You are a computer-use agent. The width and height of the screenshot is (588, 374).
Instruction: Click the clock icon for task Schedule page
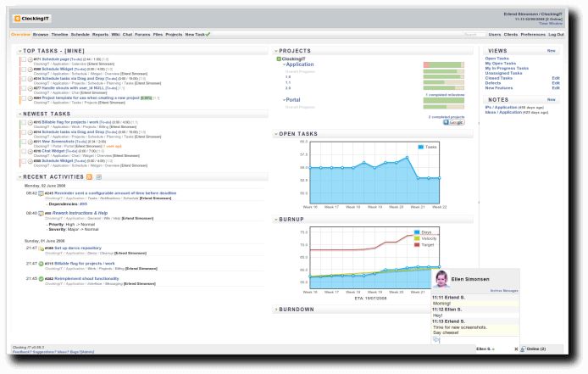point(30,59)
